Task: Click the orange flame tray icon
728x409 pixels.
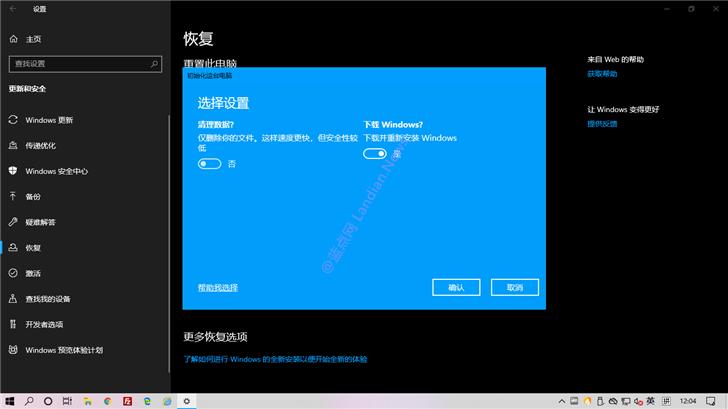Action: [x=587, y=401]
